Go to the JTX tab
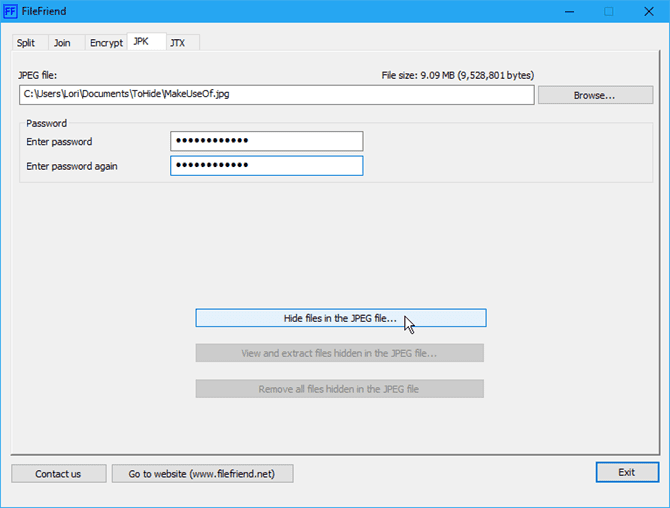This screenshot has height=508, width=670. (178, 43)
